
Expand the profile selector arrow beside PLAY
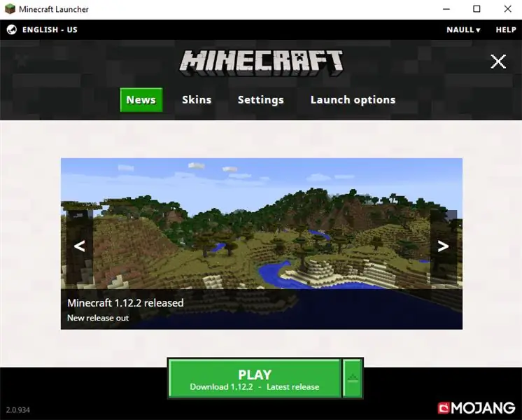click(x=353, y=379)
